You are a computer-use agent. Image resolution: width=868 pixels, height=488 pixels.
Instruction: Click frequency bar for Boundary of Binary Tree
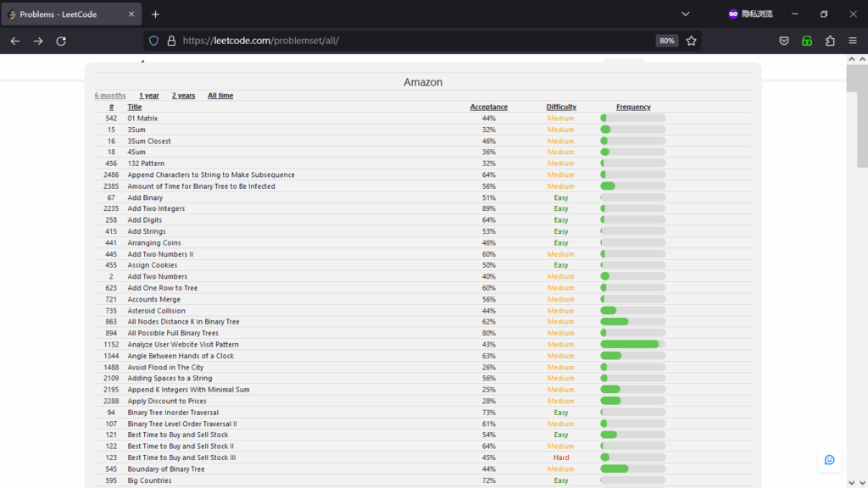[632, 469]
